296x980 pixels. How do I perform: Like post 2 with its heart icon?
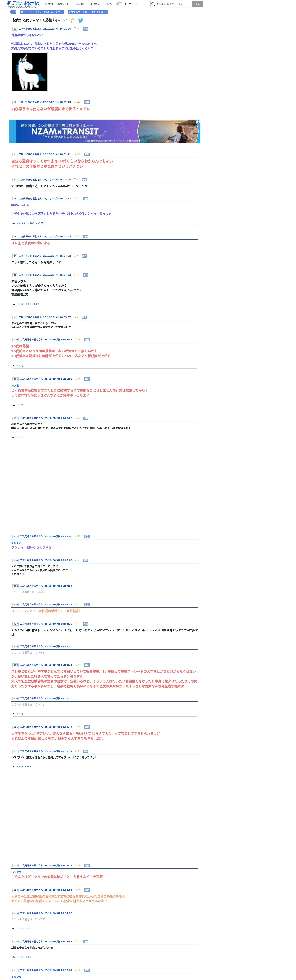point(75,102)
